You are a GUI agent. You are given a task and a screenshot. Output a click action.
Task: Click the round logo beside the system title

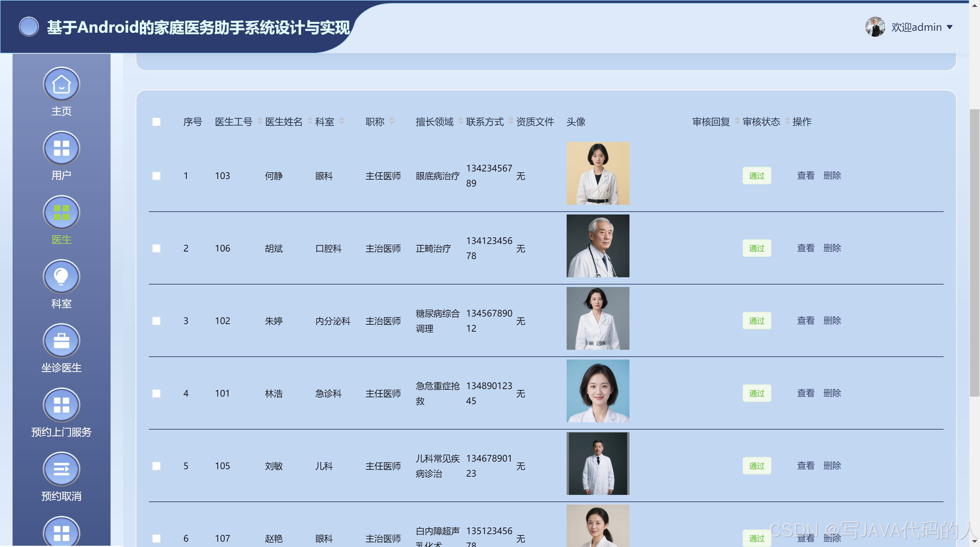point(29,27)
